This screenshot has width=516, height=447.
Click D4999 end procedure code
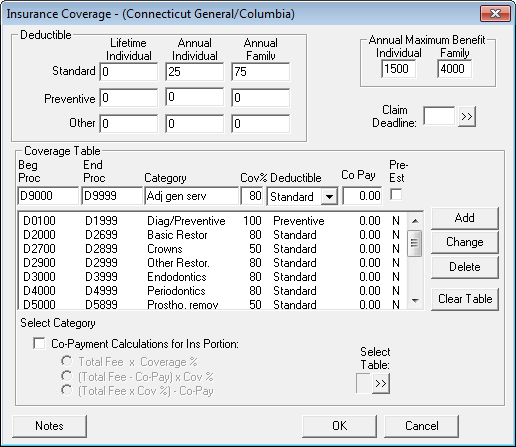101,291
